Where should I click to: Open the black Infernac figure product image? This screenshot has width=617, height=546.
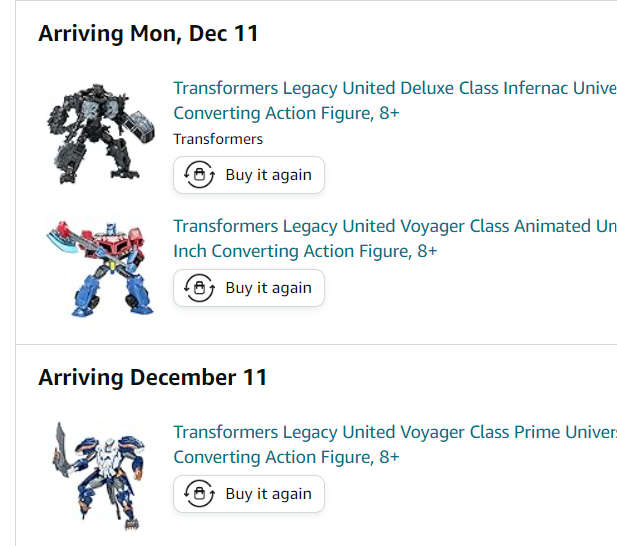tap(101, 131)
